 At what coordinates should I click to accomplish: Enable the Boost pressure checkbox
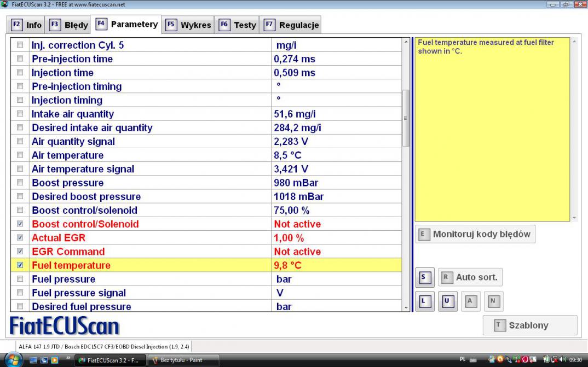[x=20, y=183]
